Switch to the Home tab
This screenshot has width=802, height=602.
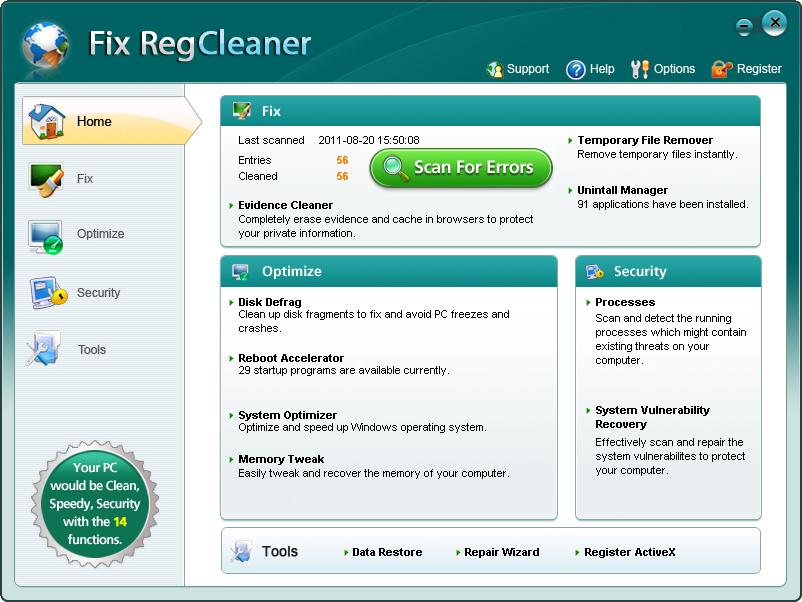(94, 121)
